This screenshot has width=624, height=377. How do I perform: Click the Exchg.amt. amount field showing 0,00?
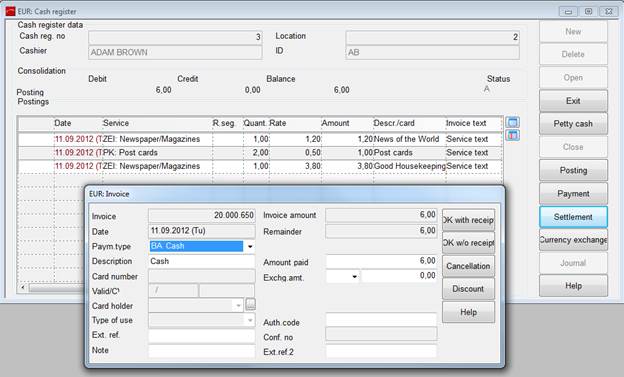coord(399,276)
